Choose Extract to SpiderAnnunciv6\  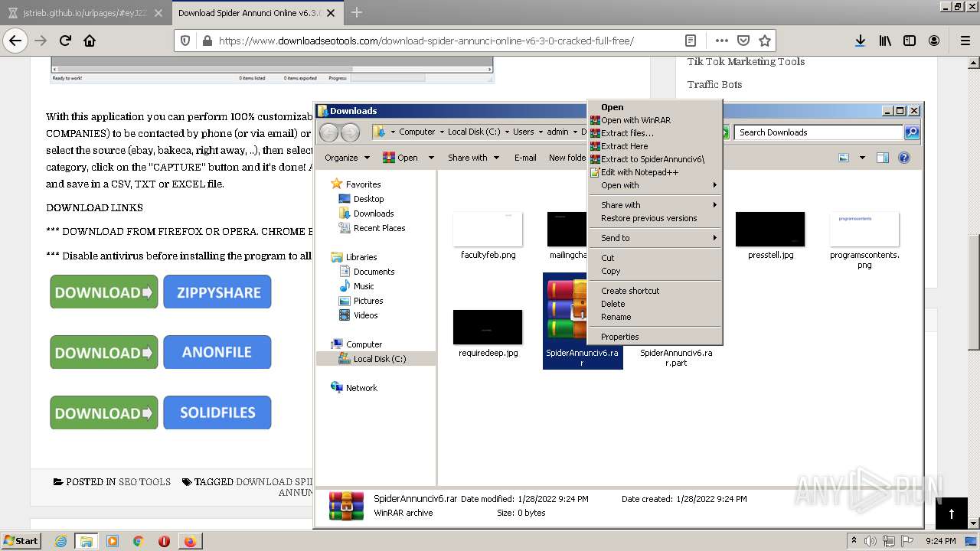(x=655, y=159)
